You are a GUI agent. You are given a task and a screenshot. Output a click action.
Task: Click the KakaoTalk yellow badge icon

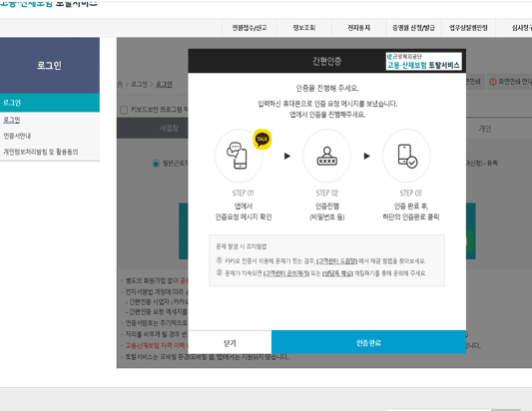point(262,139)
